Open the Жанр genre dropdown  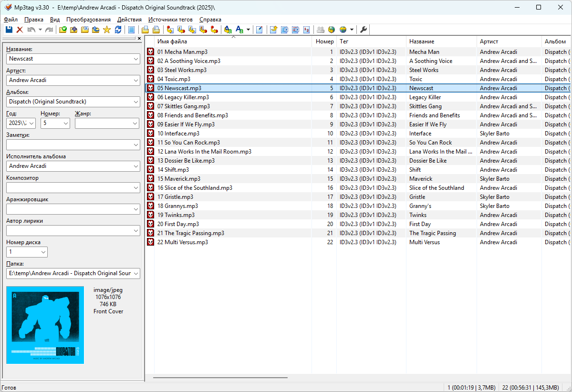tap(135, 123)
